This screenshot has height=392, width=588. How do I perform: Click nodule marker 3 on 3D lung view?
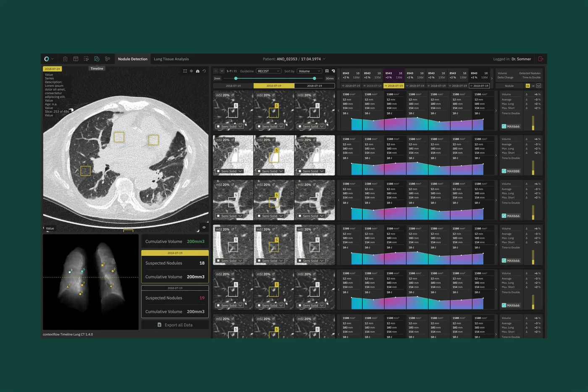click(x=70, y=272)
